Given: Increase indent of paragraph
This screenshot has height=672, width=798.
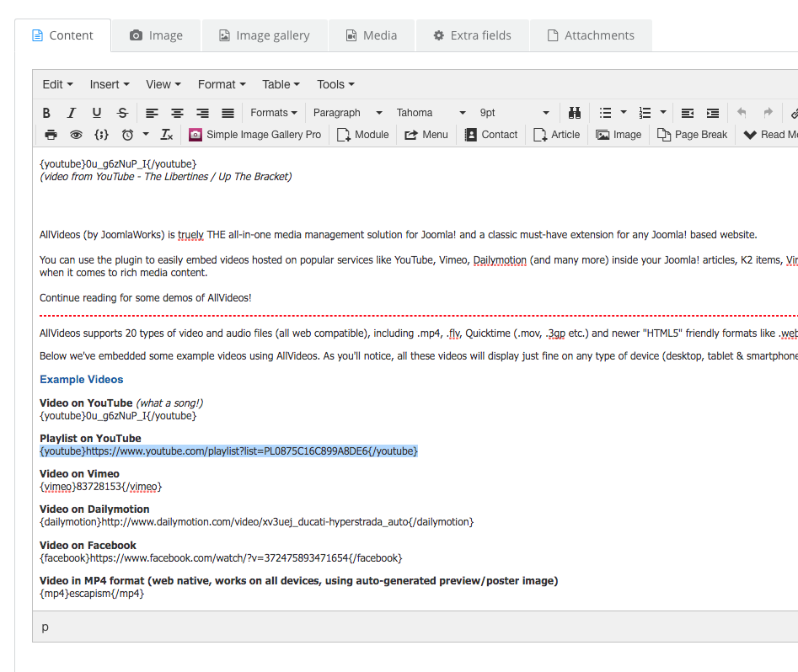Looking at the screenshot, I should [713, 113].
